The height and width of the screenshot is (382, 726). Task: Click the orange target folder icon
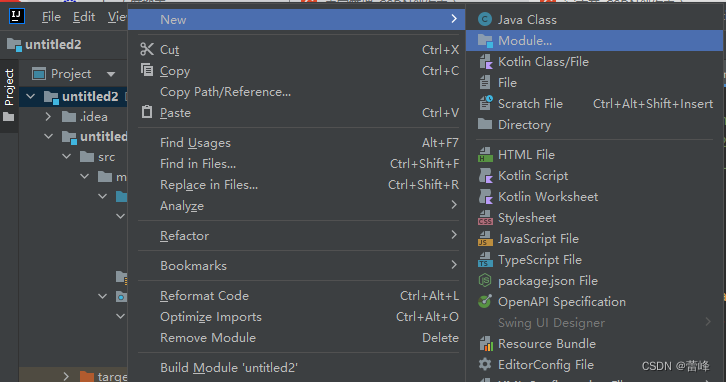[87, 376]
